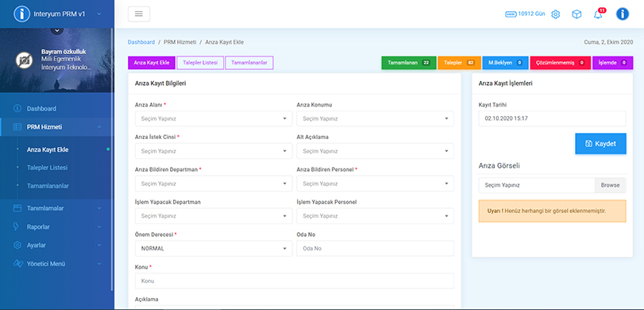Click the Uyarı warning message box
This screenshot has width=644, height=310.
tap(552, 211)
